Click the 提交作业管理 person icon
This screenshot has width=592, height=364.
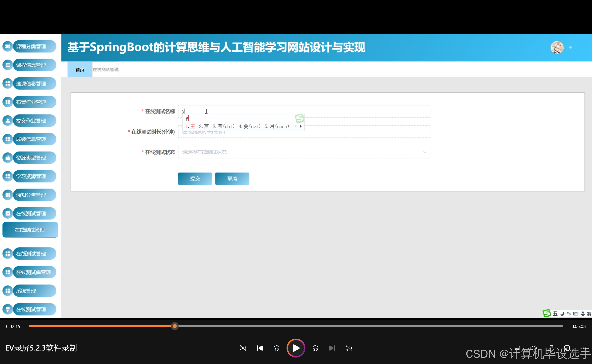pos(8,121)
